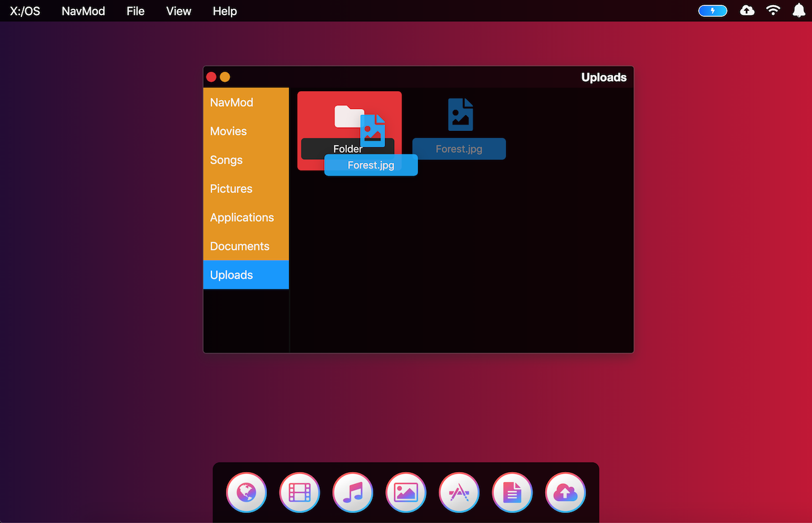The height and width of the screenshot is (523, 812).
Task: Go to Pictures in the sidebar
Action: (246, 189)
